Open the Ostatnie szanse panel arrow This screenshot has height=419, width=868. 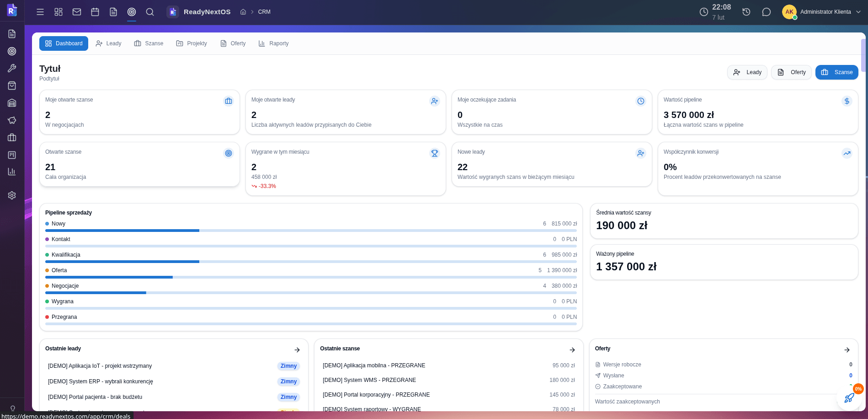[x=572, y=349]
